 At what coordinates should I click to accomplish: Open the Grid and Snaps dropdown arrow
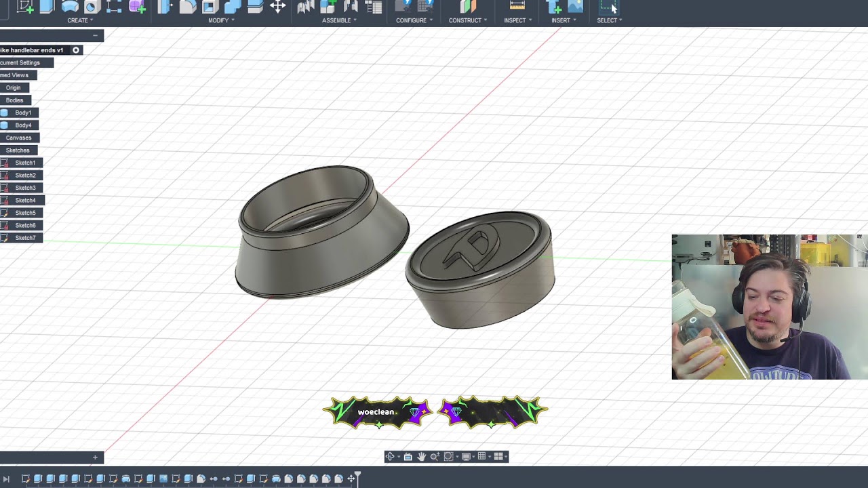[488, 457]
